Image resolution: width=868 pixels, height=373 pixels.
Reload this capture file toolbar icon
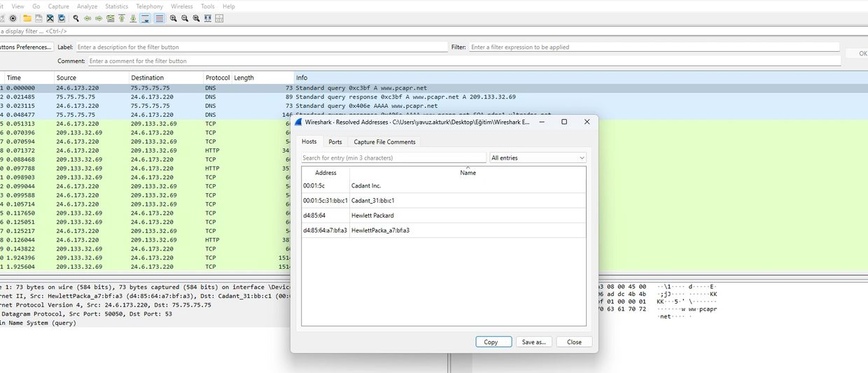tap(62, 18)
